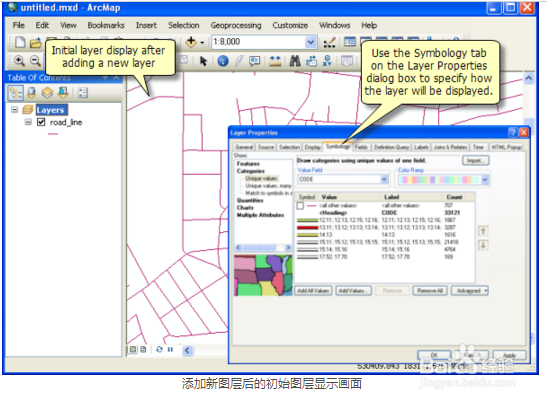Open the Find binoculars tool
The width and height of the screenshot is (547, 402).
(x=295, y=61)
